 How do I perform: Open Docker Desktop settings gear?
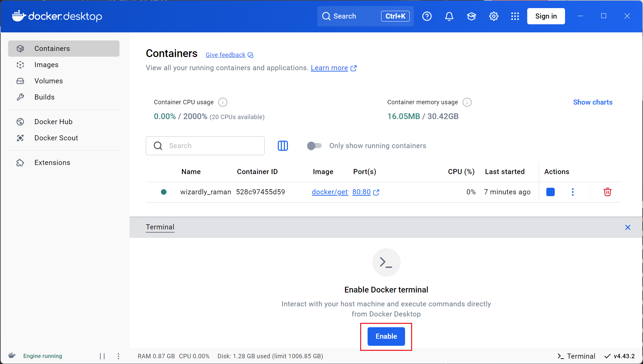tap(493, 16)
